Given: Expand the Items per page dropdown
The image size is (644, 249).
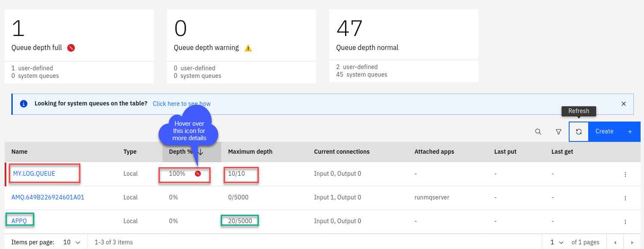Looking at the screenshot, I should [71, 242].
